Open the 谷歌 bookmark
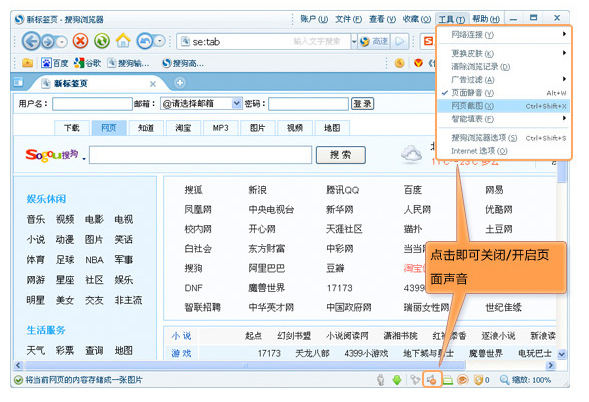This screenshot has width=589, height=402. 88,63
